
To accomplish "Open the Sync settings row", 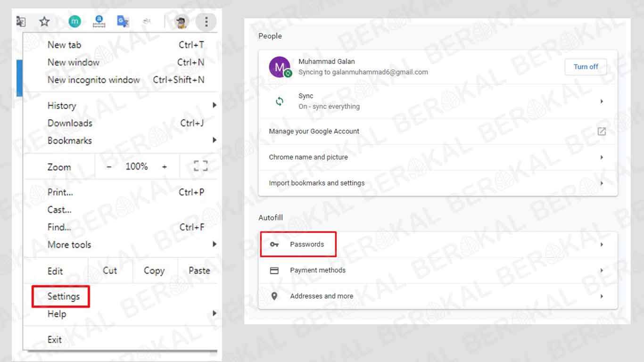I will pyautogui.click(x=438, y=101).
